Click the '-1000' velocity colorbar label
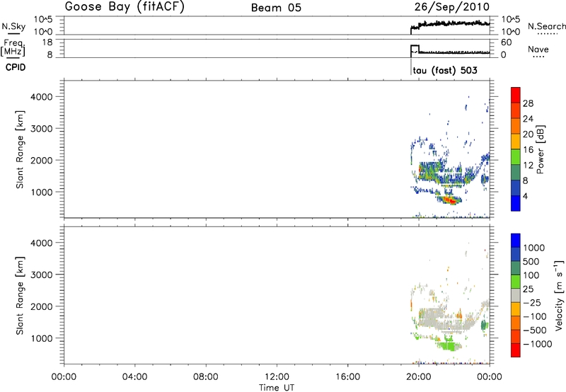The width and height of the screenshot is (566, 392). point(538,344)
